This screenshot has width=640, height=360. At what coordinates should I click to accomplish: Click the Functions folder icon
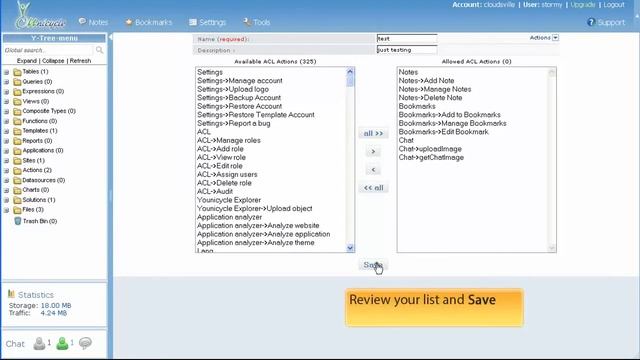[x=17, y=121]
